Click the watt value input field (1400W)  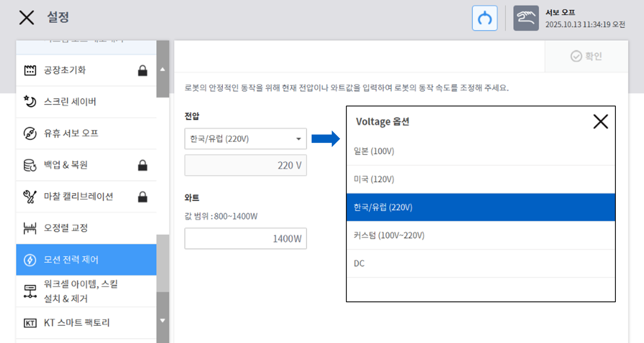point(246,239)
